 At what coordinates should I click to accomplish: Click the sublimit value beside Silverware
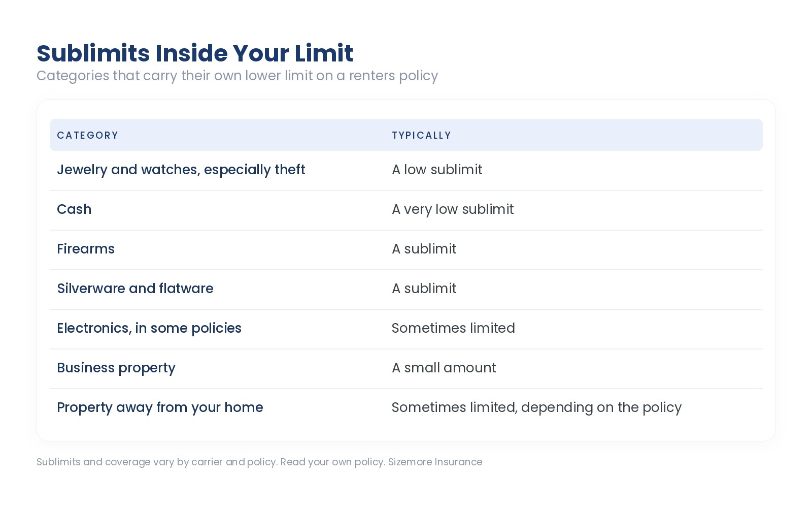424,289
